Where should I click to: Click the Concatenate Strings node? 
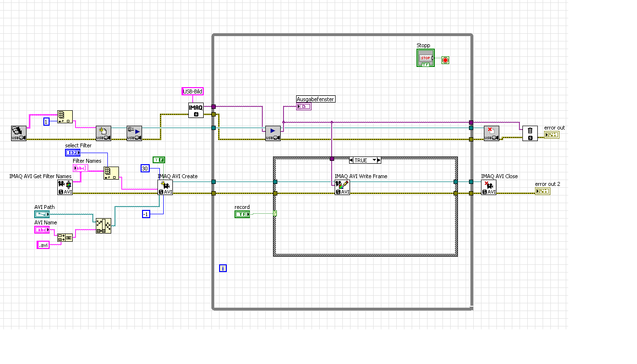(65, 237)
